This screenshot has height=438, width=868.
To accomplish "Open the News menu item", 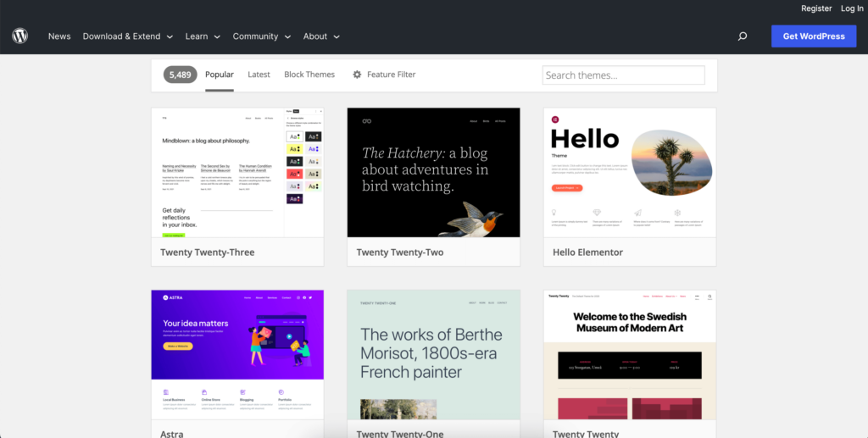I will click(59, 36).
